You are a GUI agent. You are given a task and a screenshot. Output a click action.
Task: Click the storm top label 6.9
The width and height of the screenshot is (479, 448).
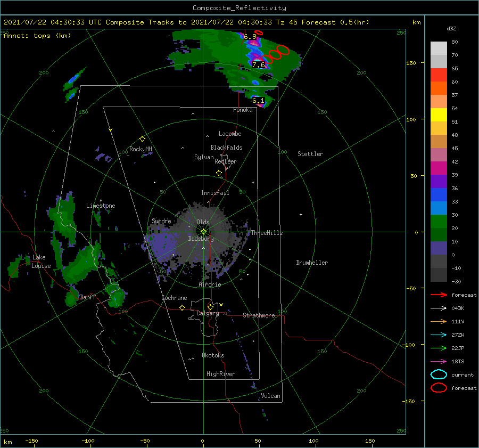click(x=250, y=37)
